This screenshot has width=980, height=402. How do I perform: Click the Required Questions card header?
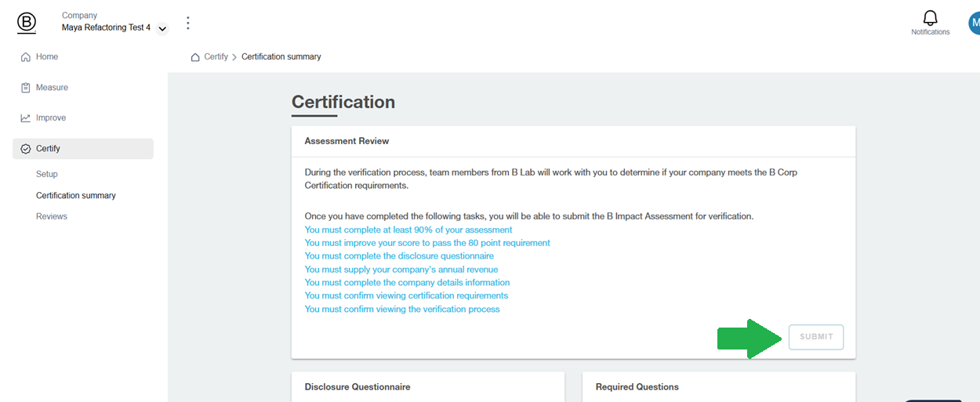point(719,387)
